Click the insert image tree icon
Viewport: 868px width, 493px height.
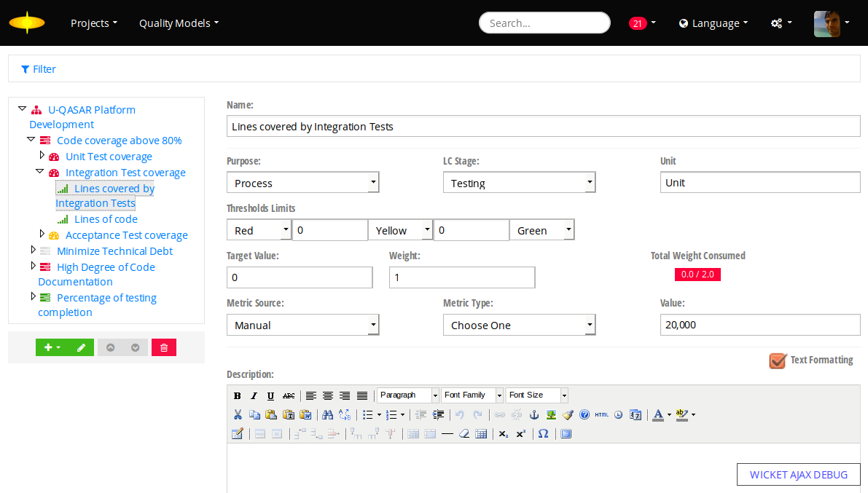(551, 415)
